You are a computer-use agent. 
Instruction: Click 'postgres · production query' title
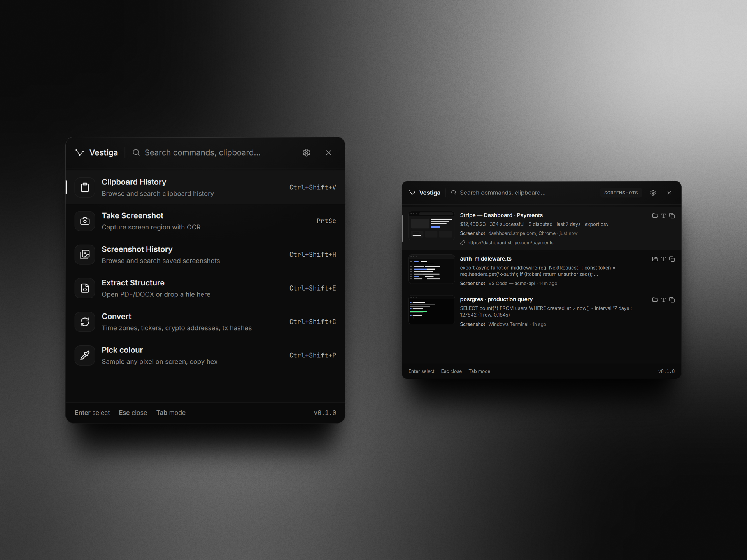(496, 299)
